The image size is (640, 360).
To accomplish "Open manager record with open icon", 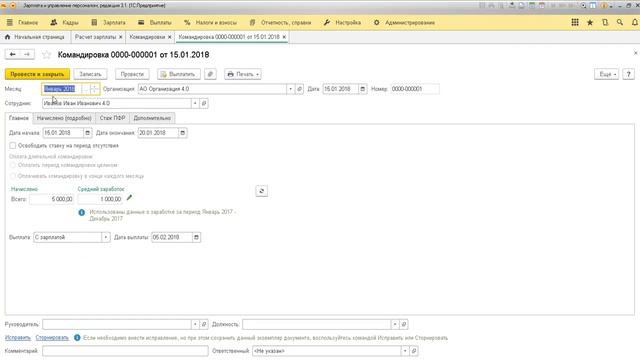I will pos(204,324).
